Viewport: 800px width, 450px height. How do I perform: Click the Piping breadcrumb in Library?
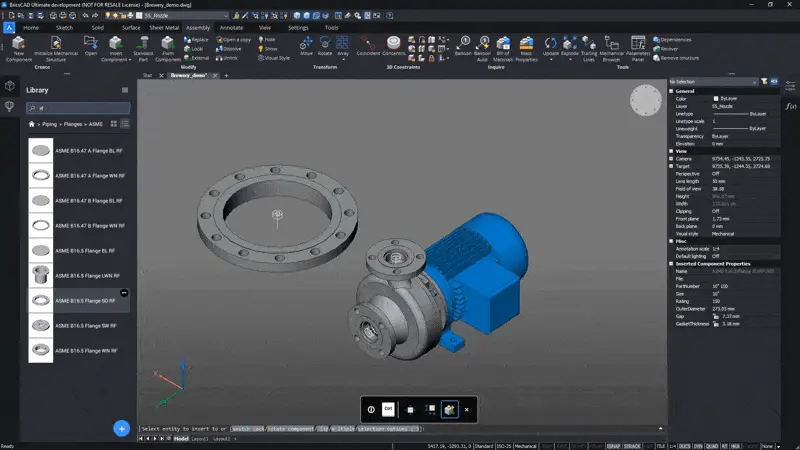50,124
